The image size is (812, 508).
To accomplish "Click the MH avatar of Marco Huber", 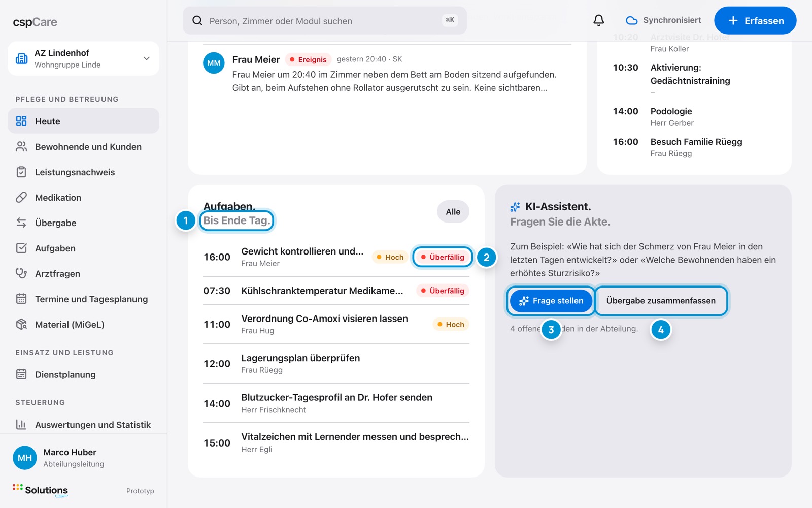I will point(25,458).
